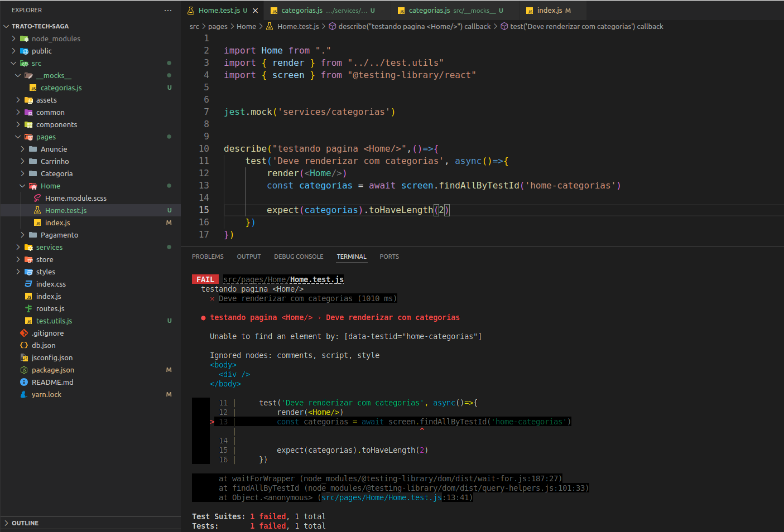The height and width of the screenshot is (532, 784).
Task: Click the test.utils.js JS file icon
Action: [28, 321]
